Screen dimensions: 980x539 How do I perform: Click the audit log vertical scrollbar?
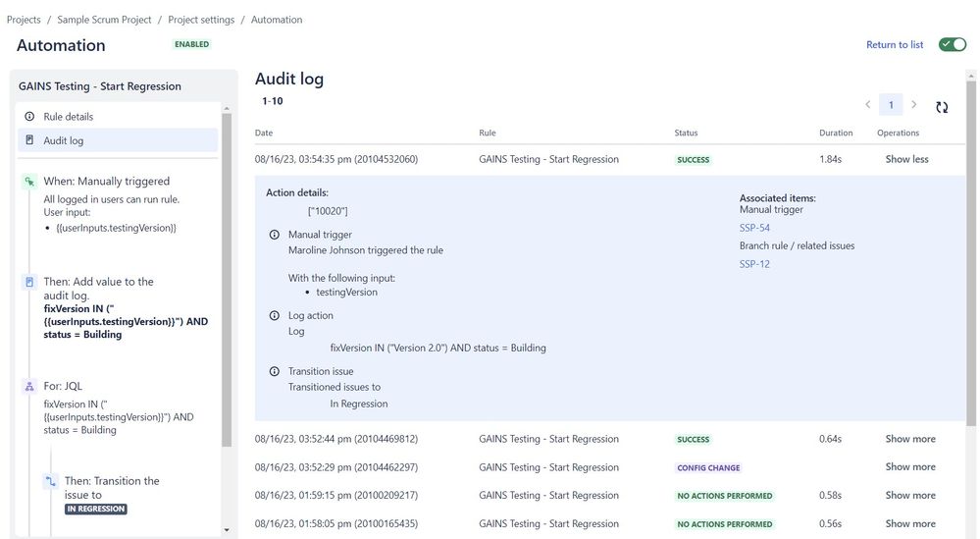(x=970, y=253)
